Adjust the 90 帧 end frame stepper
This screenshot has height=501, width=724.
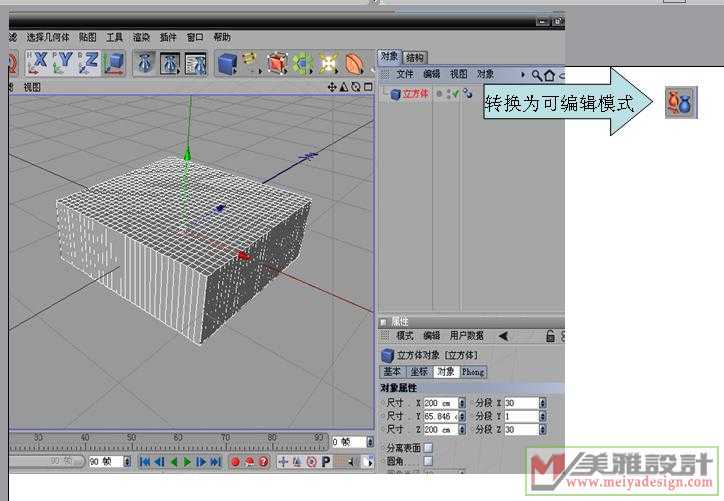coord(127,462)
